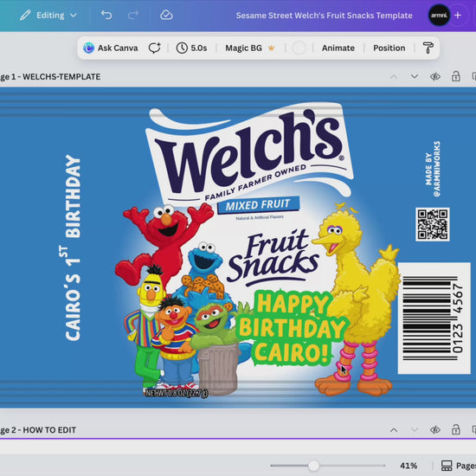
Task: Select the NET WT 0.8 OZ text
Action: [177, 393]
